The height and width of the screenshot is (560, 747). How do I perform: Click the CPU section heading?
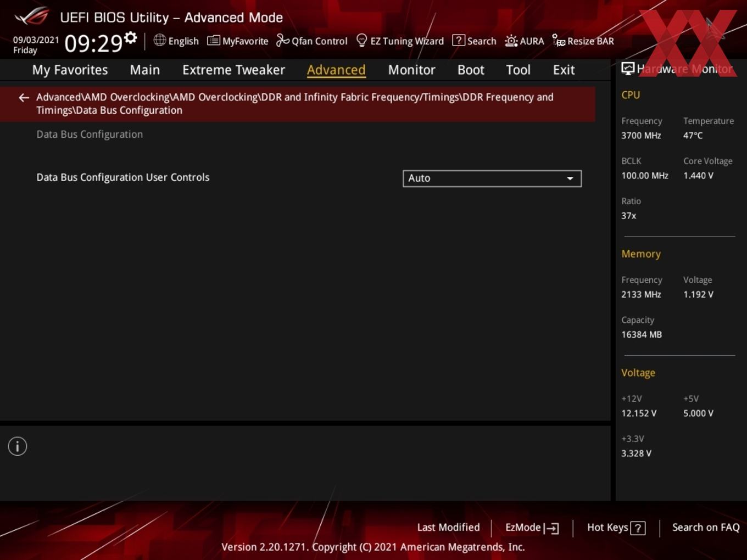click(x=631, y=94)
